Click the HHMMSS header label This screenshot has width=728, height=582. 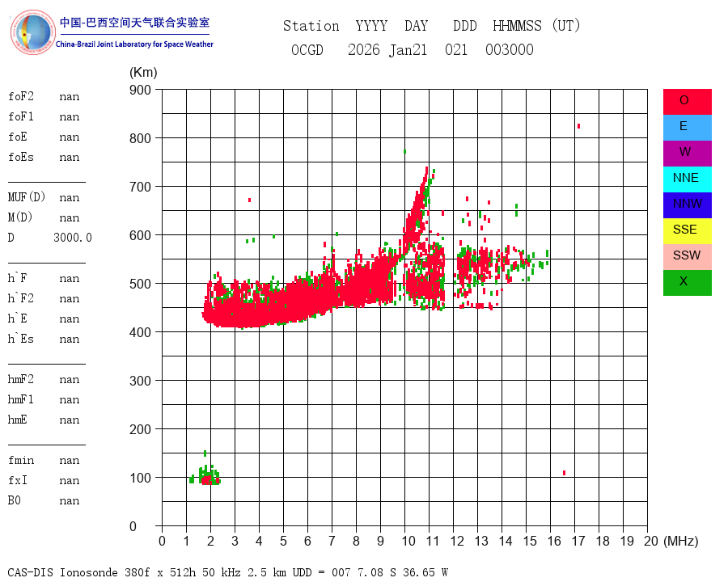pos(517,26)
